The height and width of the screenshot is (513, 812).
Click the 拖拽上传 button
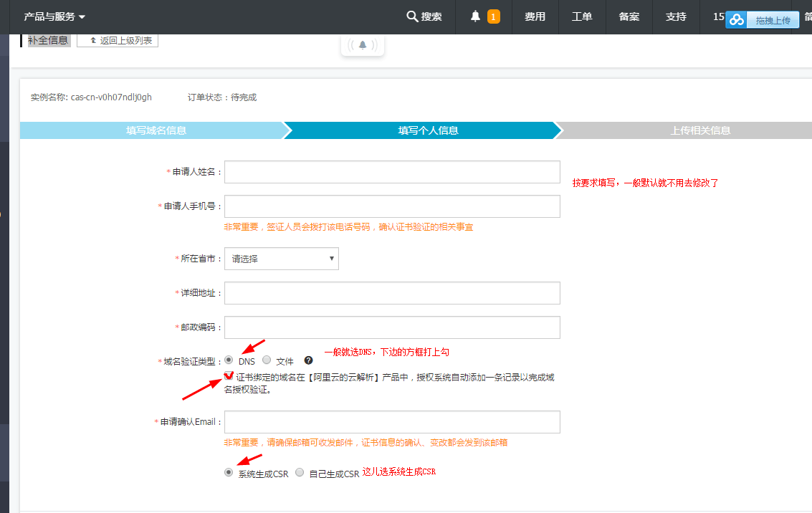tap(773, 20)
